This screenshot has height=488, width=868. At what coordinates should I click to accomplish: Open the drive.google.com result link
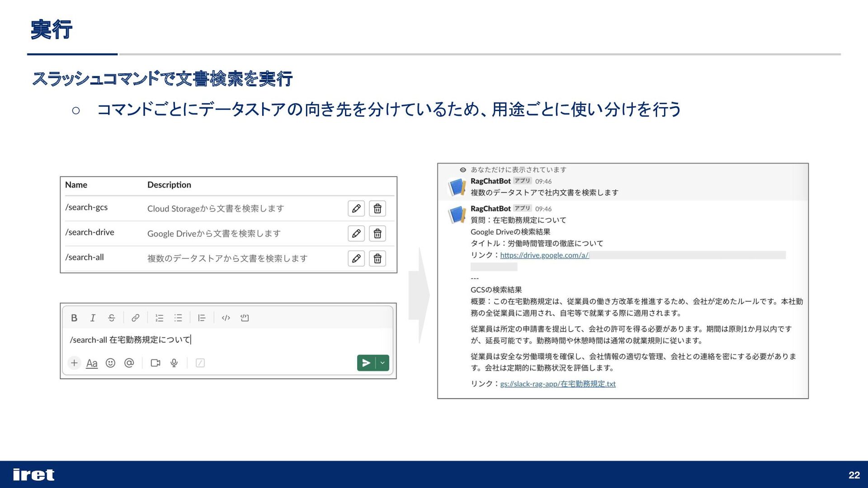[x=544, y=255]
